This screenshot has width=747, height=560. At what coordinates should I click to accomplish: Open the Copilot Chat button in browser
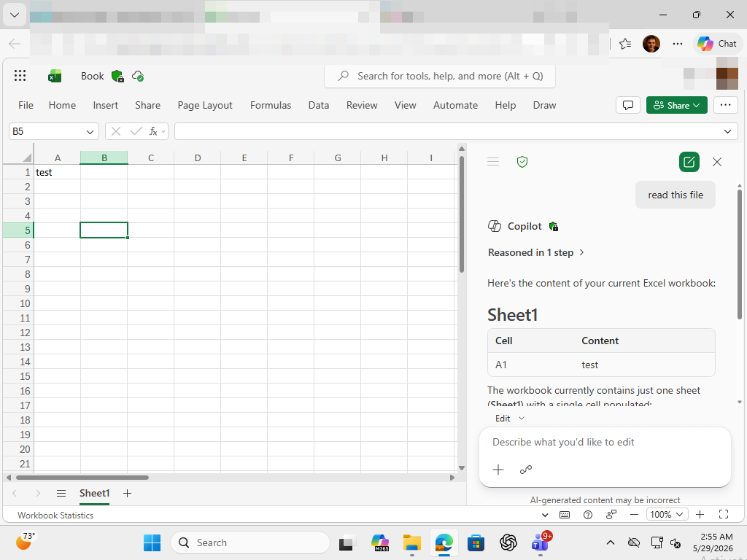(x=716, y=44)
